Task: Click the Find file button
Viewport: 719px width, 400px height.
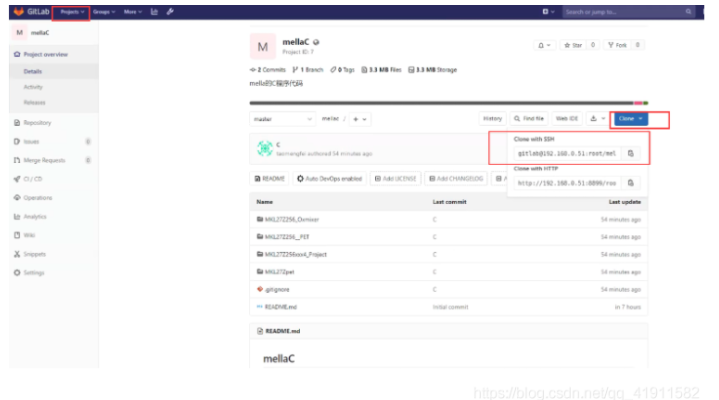Action: (x=529, y=119)
